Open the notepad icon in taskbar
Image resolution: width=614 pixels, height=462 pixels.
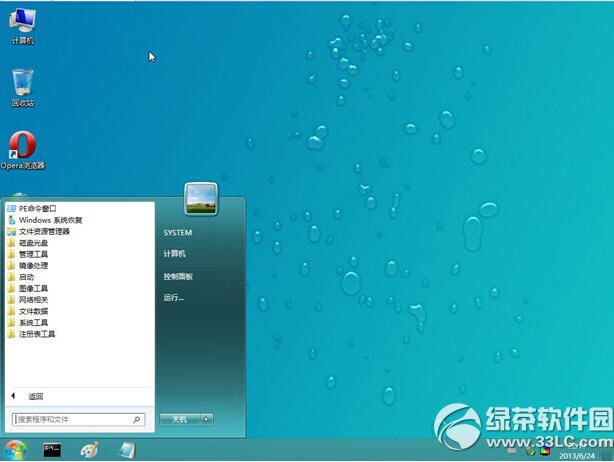pyautogui.click(x=127, y=450)
